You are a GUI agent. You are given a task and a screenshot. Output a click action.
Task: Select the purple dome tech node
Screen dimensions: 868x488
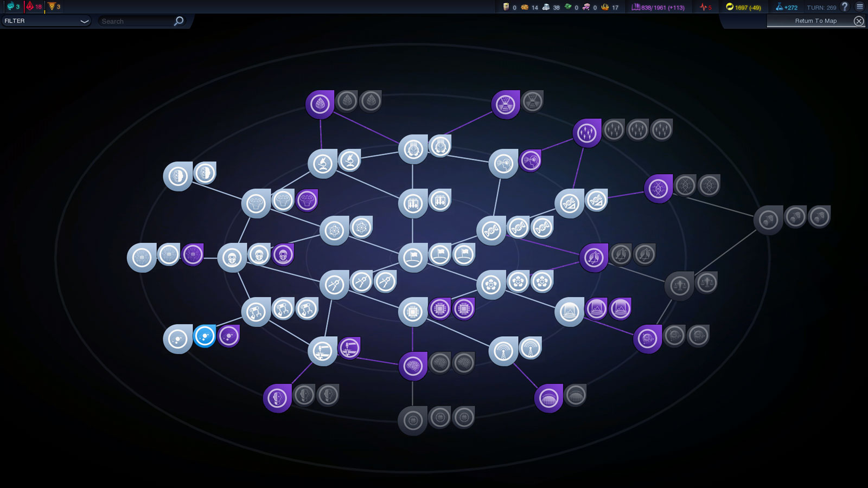point(548,398)
